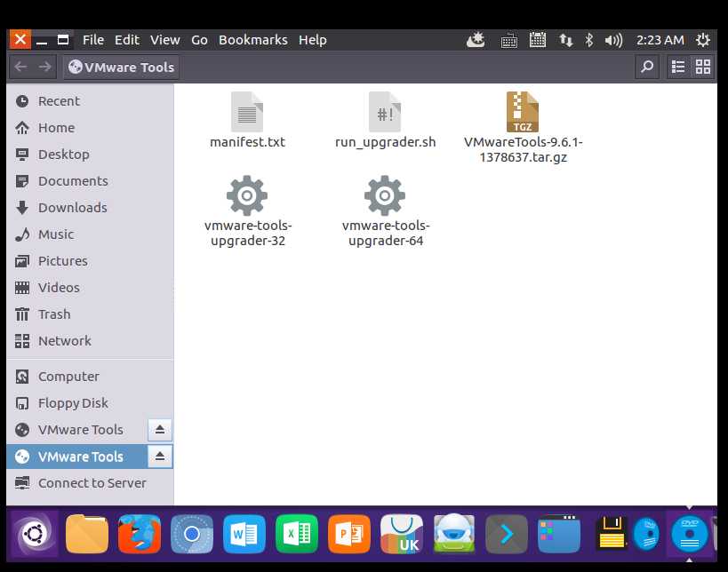This screenshot has width=728, height=572.
Task: Open the Help menu
Action: point(313,40)
